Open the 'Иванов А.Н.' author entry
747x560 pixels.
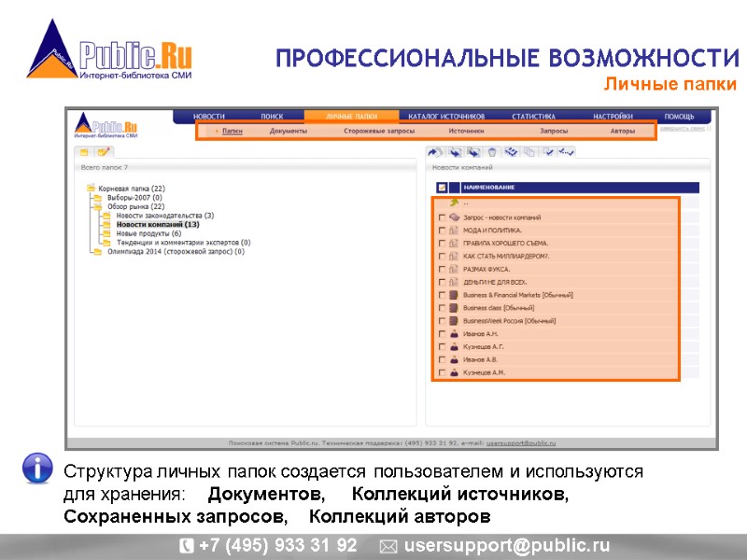(480, 334)
